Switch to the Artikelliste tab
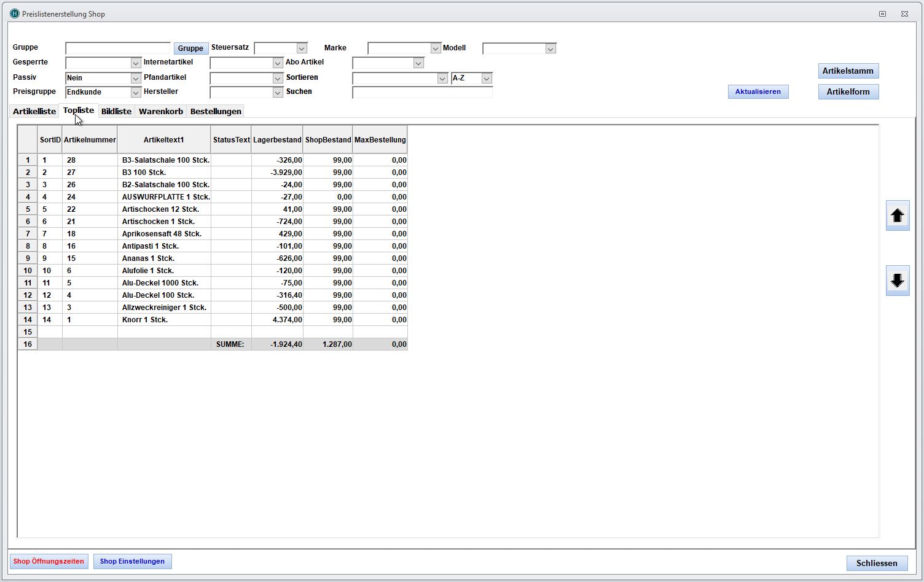 pyautogui.click(x=34, y=111)
